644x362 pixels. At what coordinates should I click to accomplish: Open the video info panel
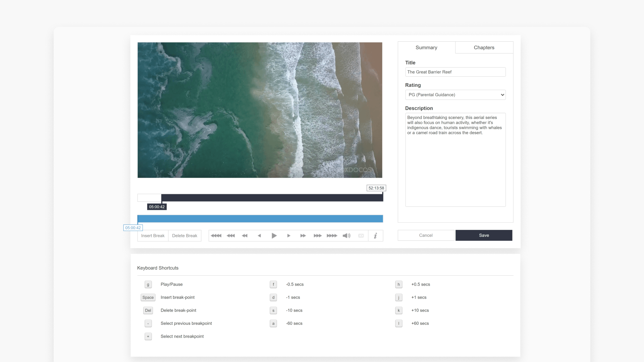pos(376,236)
